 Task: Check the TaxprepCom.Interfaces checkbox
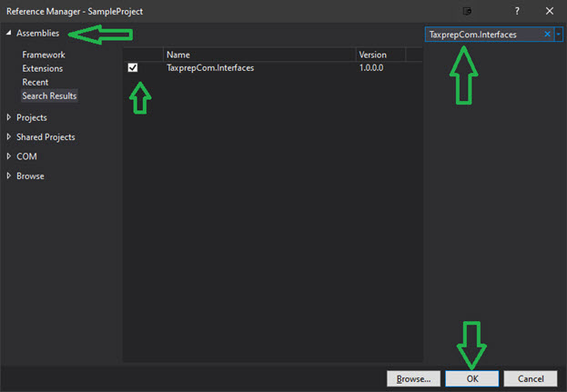134,68
